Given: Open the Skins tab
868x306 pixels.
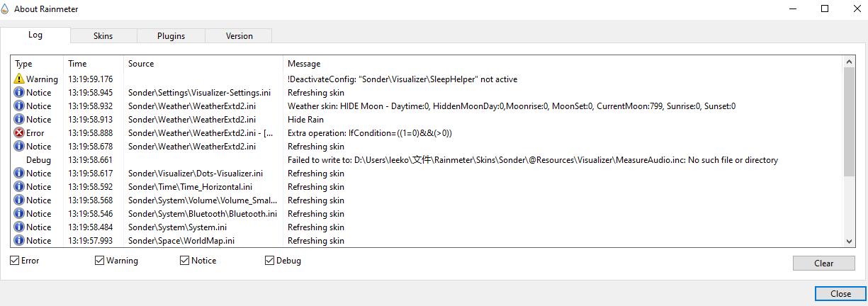Looking at the screenshot, I should (103, 36).
